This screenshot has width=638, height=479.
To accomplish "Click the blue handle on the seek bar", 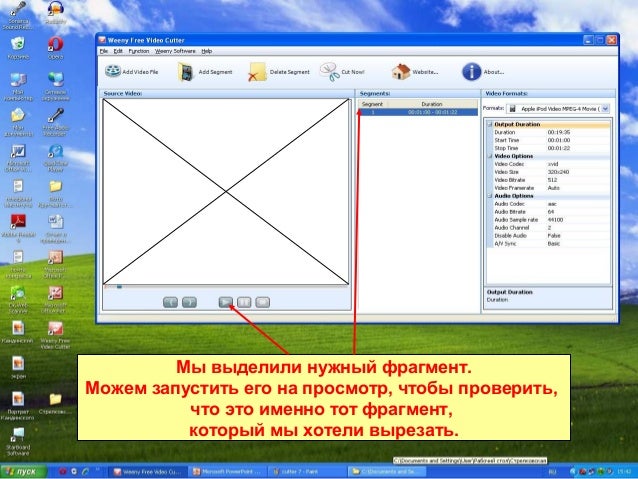I will [x=119, y=287].
